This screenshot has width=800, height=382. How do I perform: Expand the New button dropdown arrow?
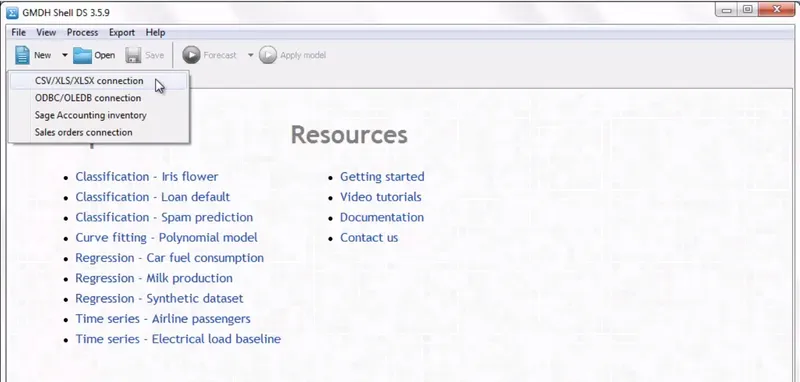click(x=65, y=55)
